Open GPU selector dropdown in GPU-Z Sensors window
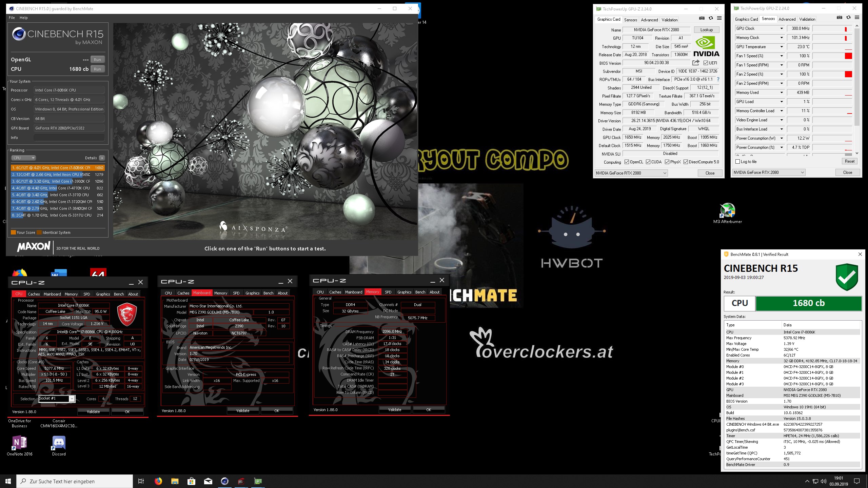 [x=769, y=172]
